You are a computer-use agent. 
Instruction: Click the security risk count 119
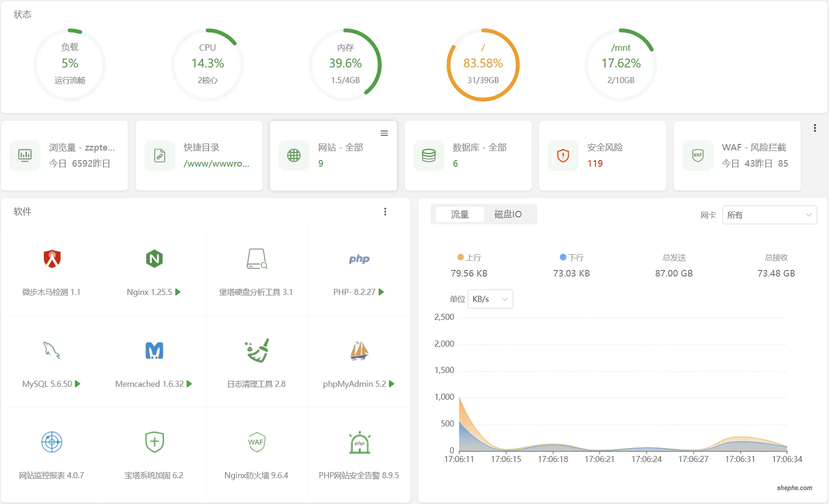click(595, 164)
